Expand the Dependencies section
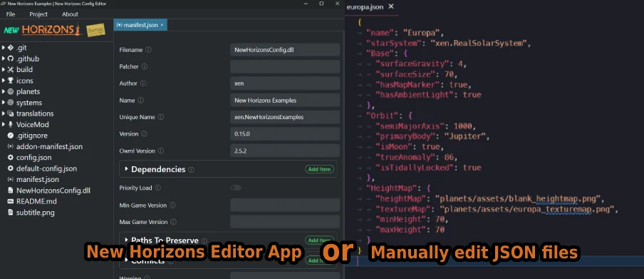The image size is (644, 279). pyautogui.click(x=127, y=169)
